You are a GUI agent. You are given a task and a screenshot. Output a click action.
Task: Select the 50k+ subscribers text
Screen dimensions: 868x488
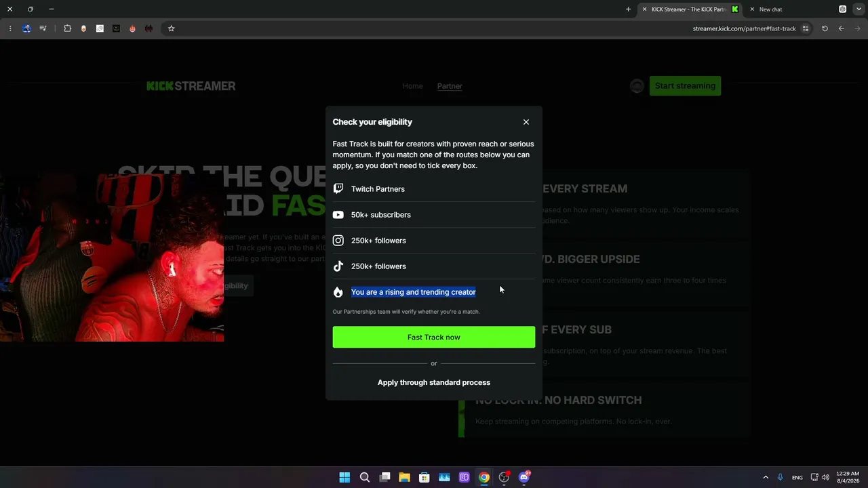click(381, 215)
